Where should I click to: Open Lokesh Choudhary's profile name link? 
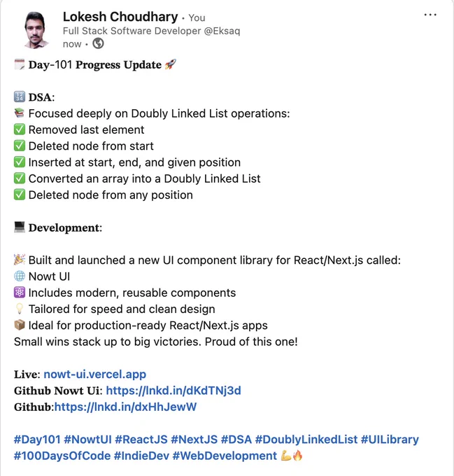(120, 17)
